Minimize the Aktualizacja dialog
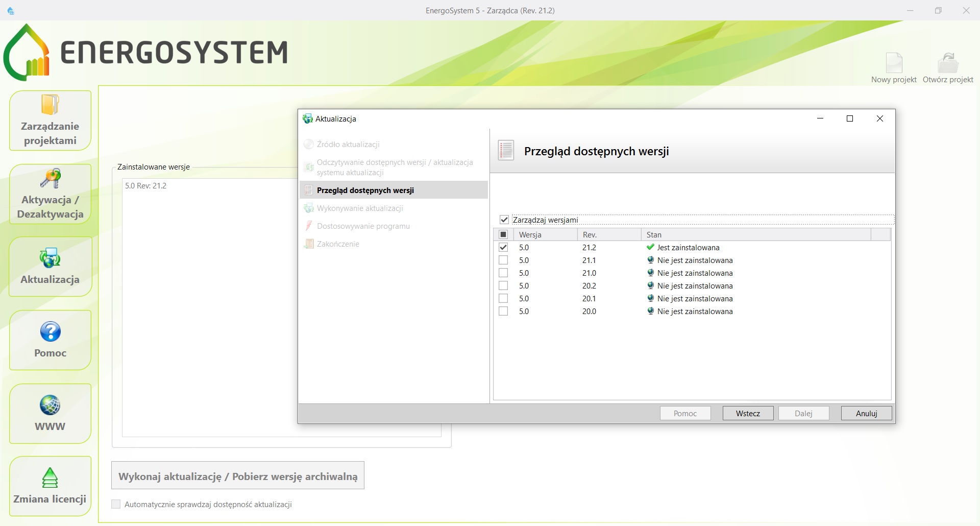 [820, 118]
